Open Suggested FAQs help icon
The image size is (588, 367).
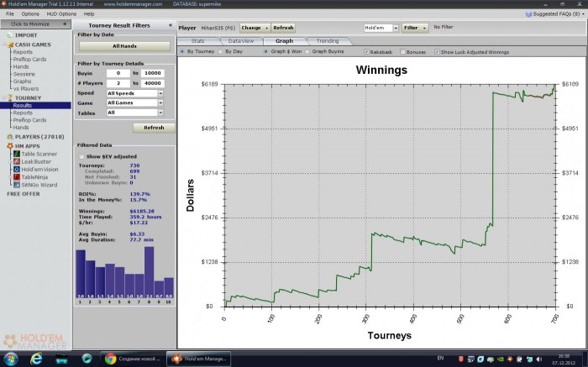tap(528, 14)
